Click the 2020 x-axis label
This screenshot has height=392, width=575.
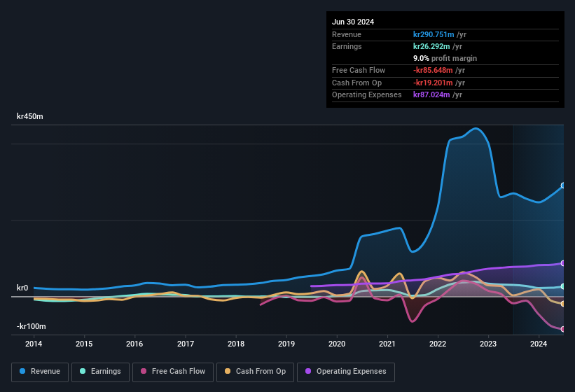click(337, 344)
